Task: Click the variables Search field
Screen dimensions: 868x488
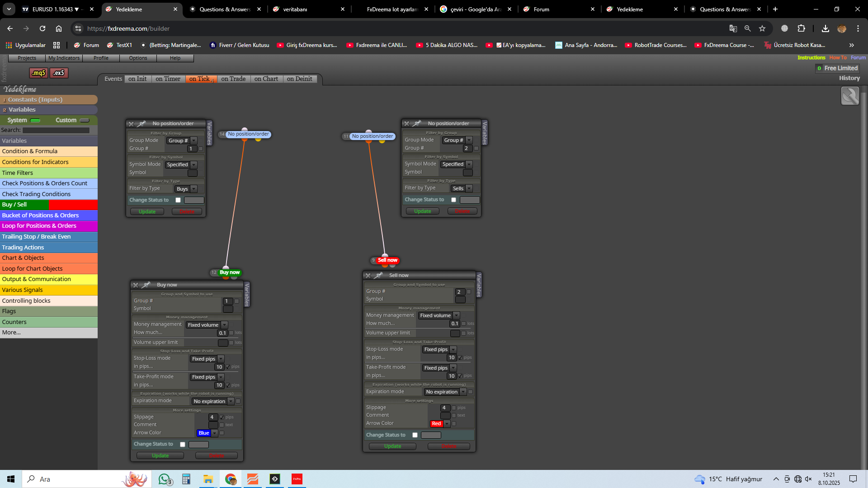Action: click(56, 130)
